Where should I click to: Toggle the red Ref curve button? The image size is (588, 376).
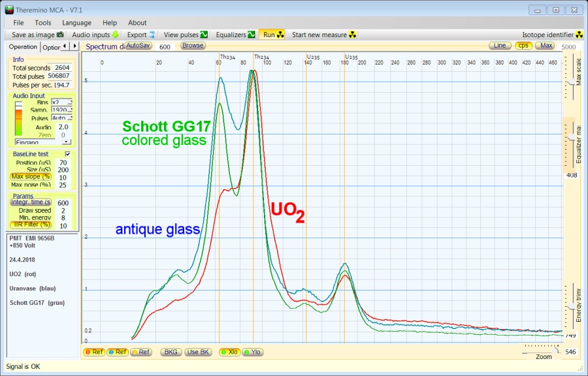pyautogui.click(x=95, y=352)
